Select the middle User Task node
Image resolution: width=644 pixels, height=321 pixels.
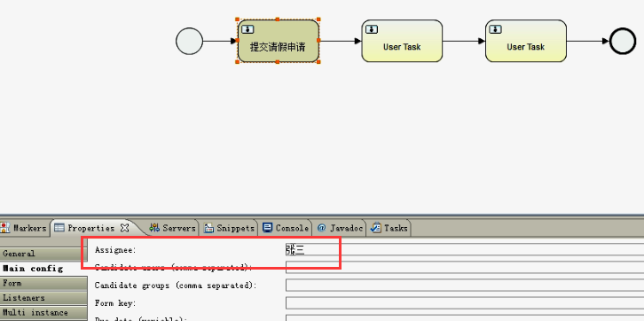pos(402,41)
